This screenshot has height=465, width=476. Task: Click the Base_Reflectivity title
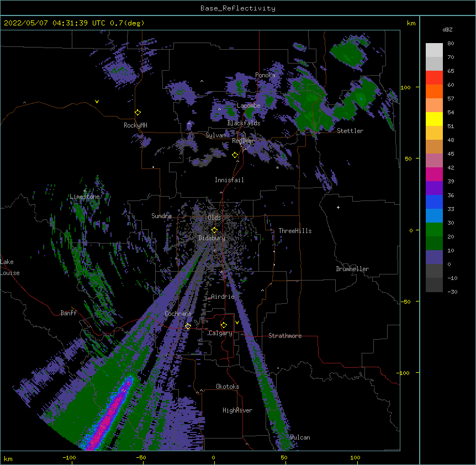(x=238, y=8)
